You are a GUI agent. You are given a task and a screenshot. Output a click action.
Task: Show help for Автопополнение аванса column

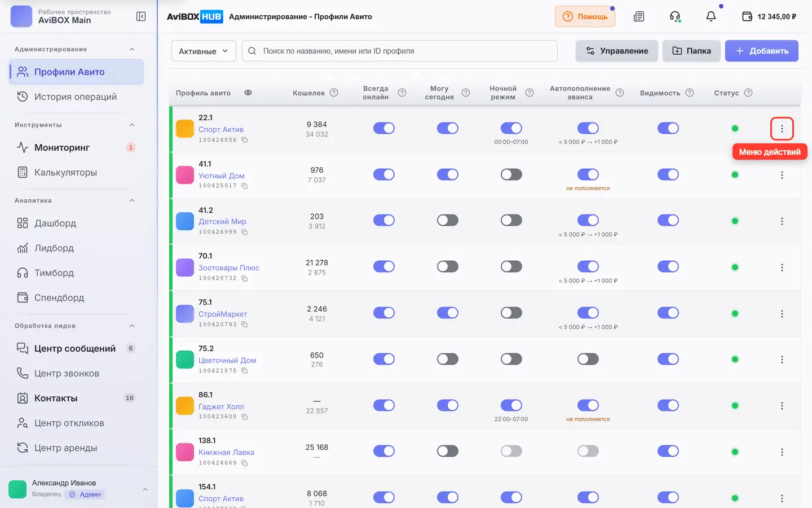point(620,93)
